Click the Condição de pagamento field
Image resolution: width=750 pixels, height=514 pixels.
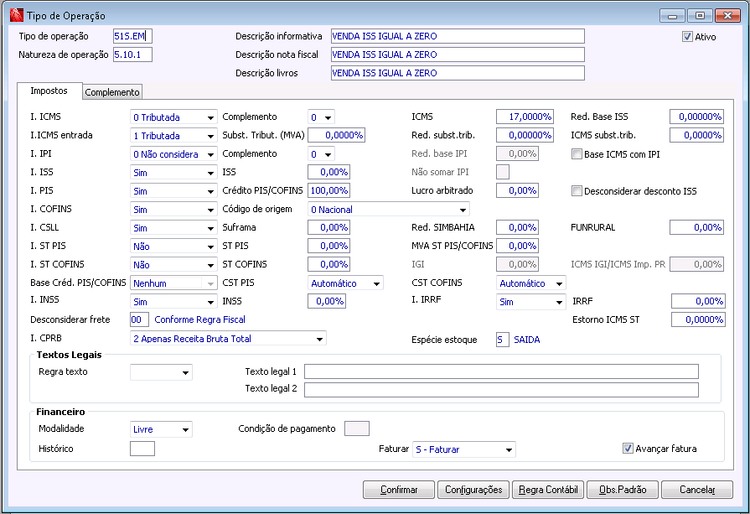pyautogui.click(x=357, y=428)
